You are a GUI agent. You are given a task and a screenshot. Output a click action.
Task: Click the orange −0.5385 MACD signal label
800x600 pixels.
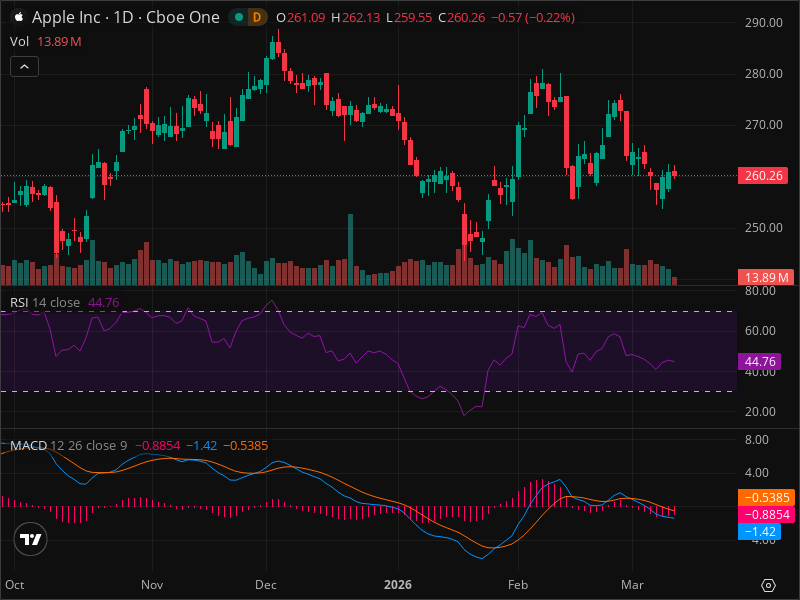pos(766,497)
